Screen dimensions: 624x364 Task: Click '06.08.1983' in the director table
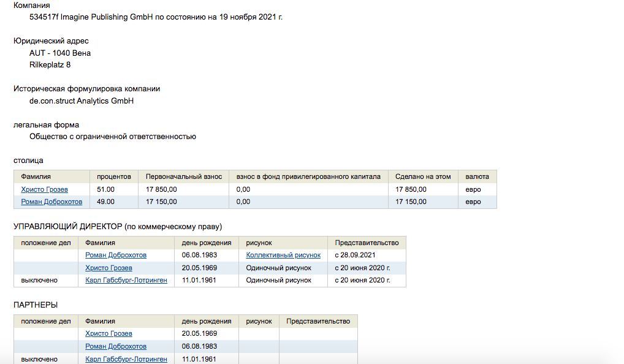click(199, 255)
